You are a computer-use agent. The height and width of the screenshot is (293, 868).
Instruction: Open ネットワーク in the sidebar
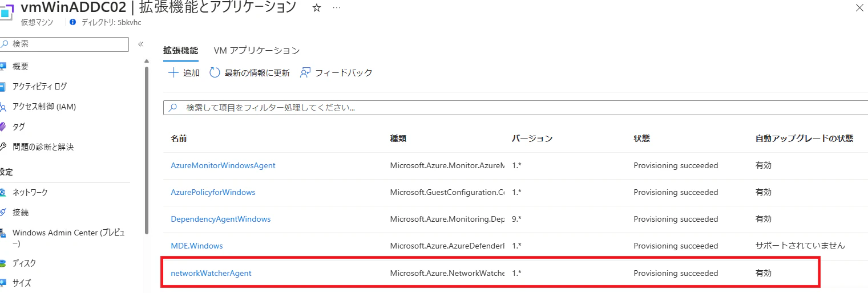[x=30, y=192]
